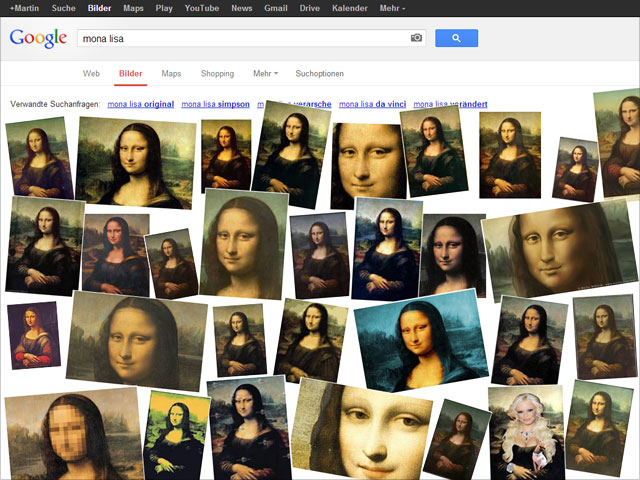Expand the Mehr dropdown in black bar
This screenshot has height=480, width=640.
392,8
